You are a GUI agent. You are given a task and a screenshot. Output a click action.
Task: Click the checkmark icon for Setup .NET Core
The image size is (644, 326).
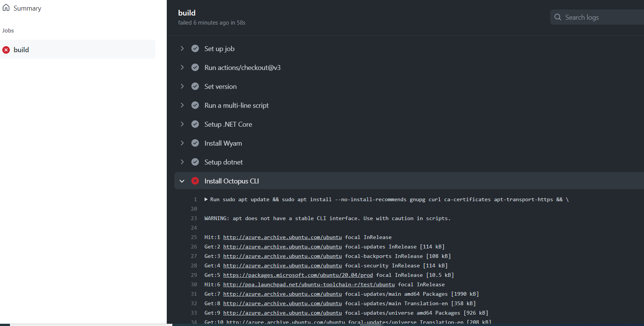[x=195, y=124]
